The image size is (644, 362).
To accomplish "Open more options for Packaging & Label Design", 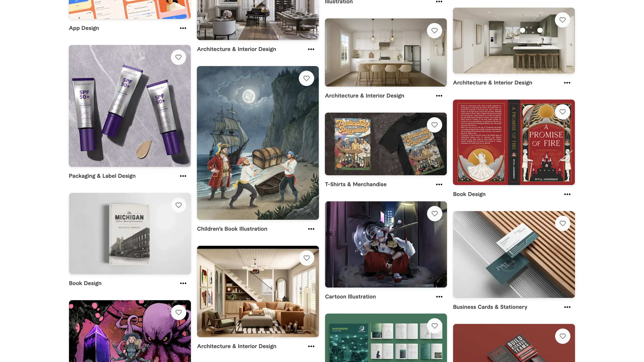I will click(183, 176).
